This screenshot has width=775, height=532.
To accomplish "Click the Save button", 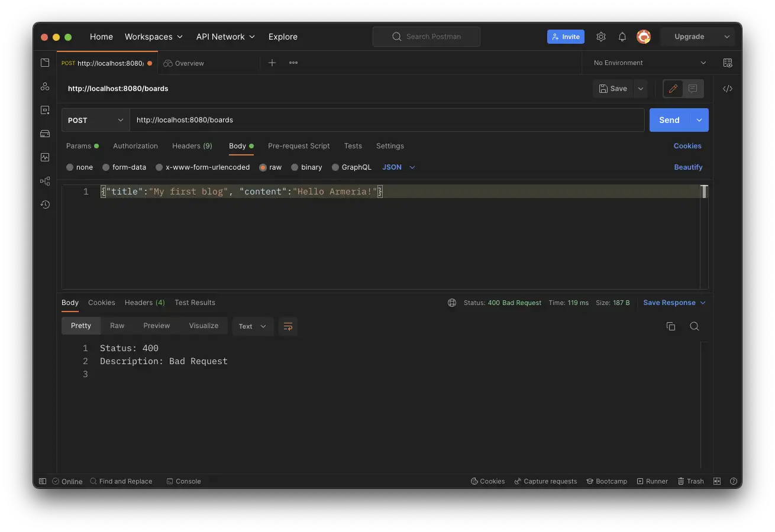I will (x=613, y=89).
